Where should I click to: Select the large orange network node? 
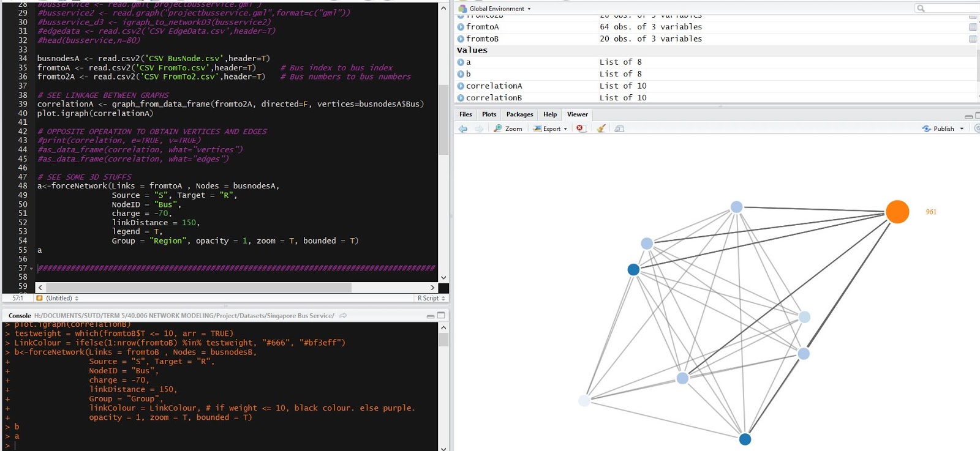(897, 212)
